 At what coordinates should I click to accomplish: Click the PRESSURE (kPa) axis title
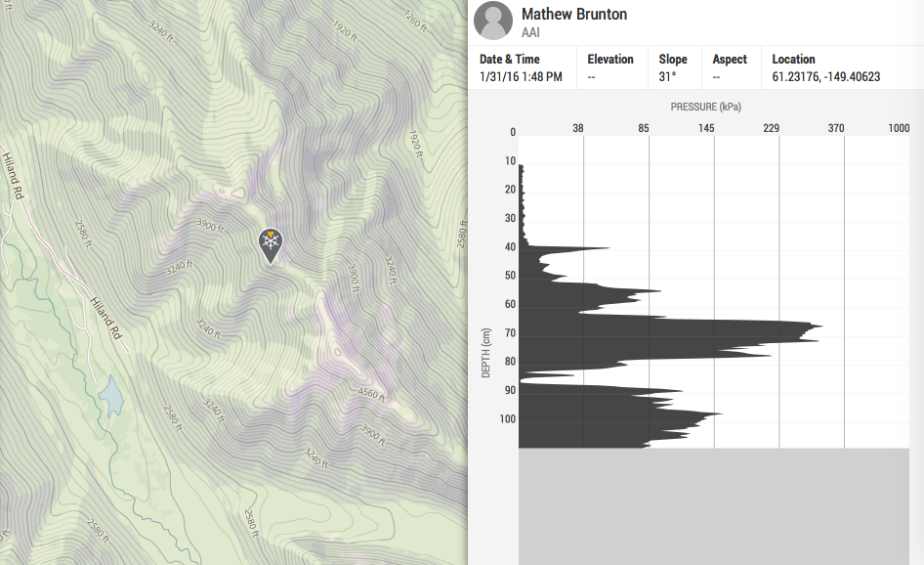[706, 107]
